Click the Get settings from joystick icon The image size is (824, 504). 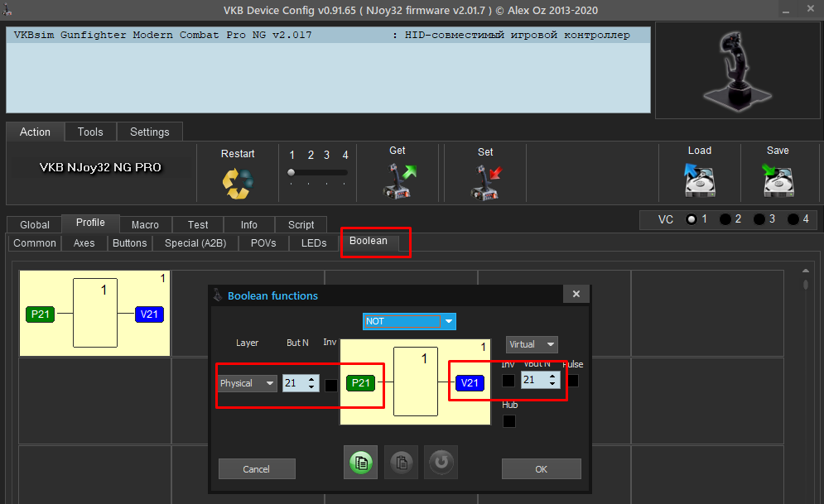pyautogui.click(x=399, y=180)
